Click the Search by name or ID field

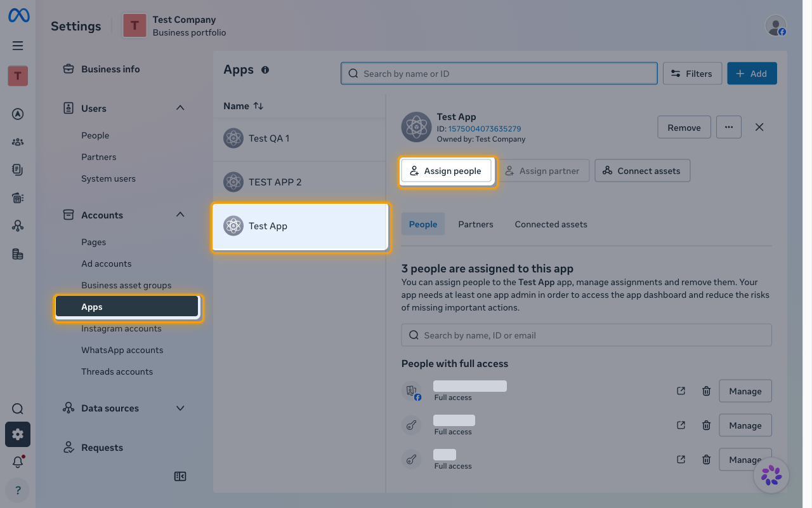499,74
